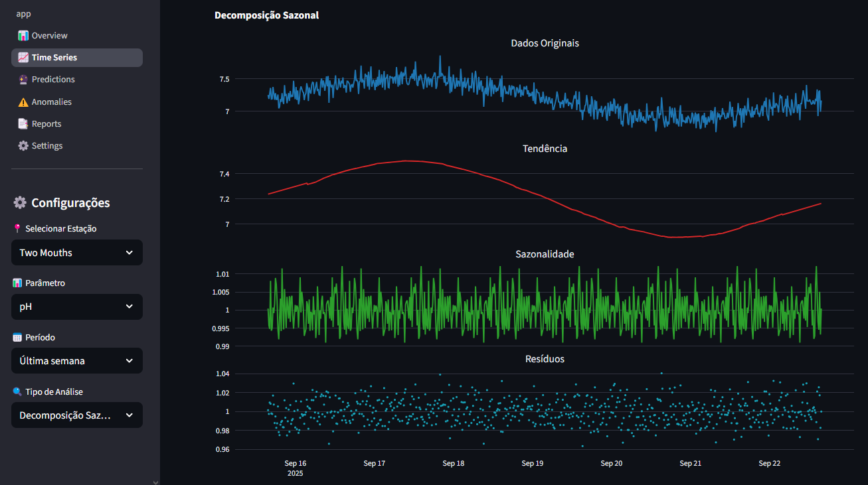Click the Sep 20 axis label
Image resolution: width=868 pixels, height=485 pixels.
tap(611, 464)
